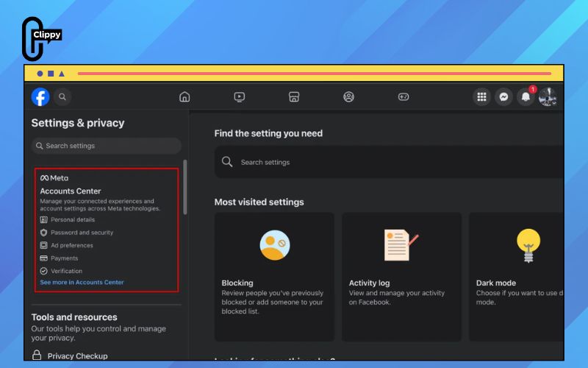Open the Watch video tab icon
Screen dimensions: 588x368
[240, 97]
